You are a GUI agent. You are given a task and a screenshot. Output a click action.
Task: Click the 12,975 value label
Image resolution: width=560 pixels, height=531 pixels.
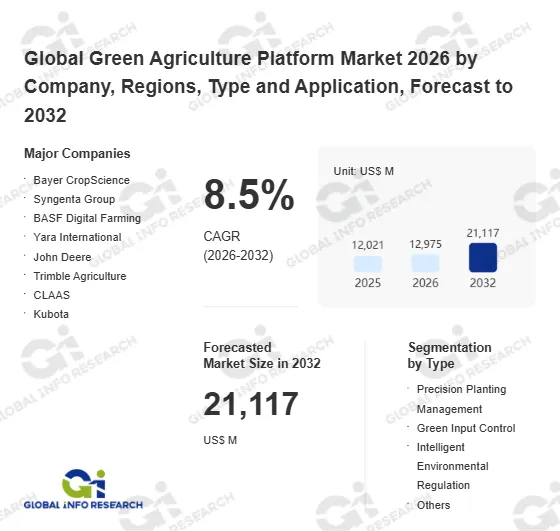coord(425,244)
